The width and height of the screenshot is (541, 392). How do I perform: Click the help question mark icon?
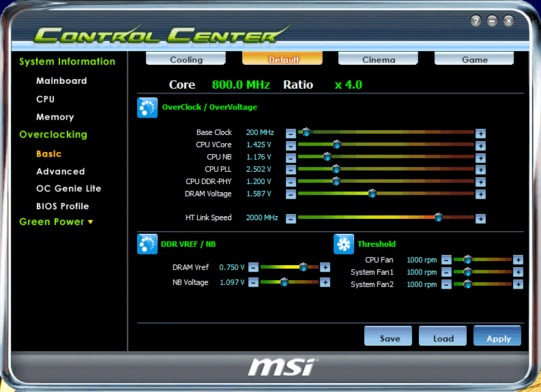(x=476, y=21)
